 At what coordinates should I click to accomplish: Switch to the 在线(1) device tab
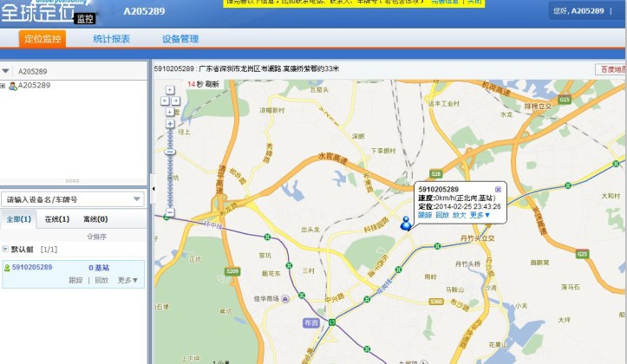click(x=56, y=219)
